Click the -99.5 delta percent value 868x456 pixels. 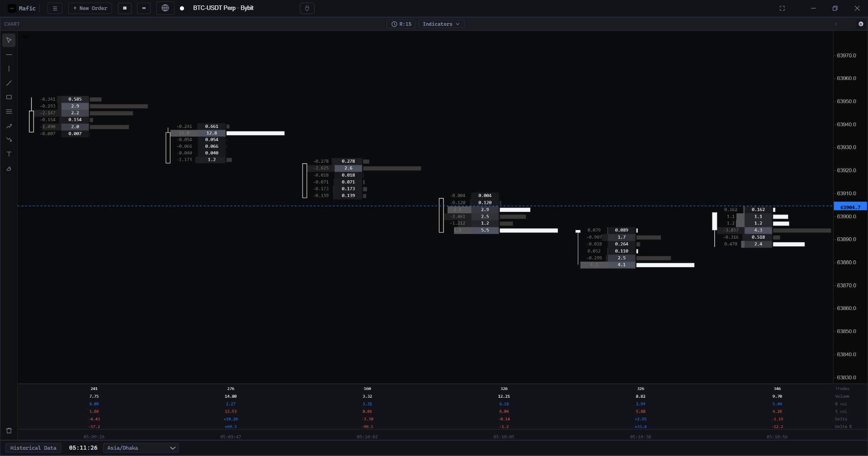coord(367,427)
